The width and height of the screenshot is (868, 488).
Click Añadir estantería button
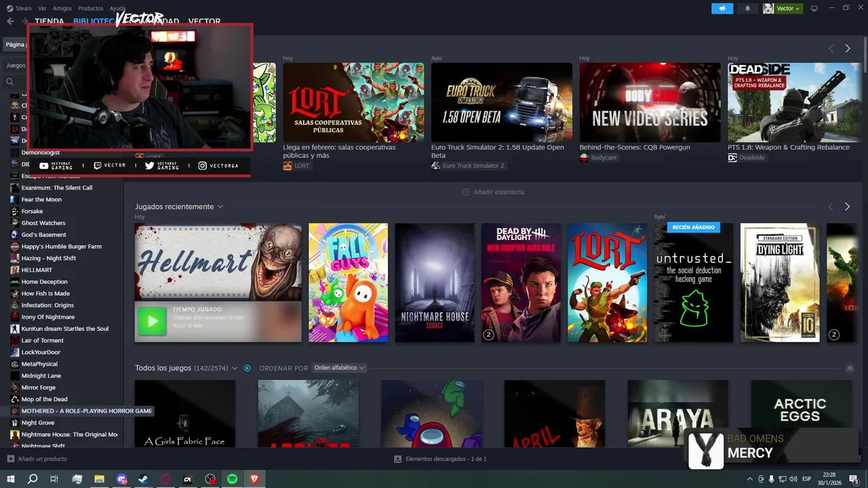493,192
